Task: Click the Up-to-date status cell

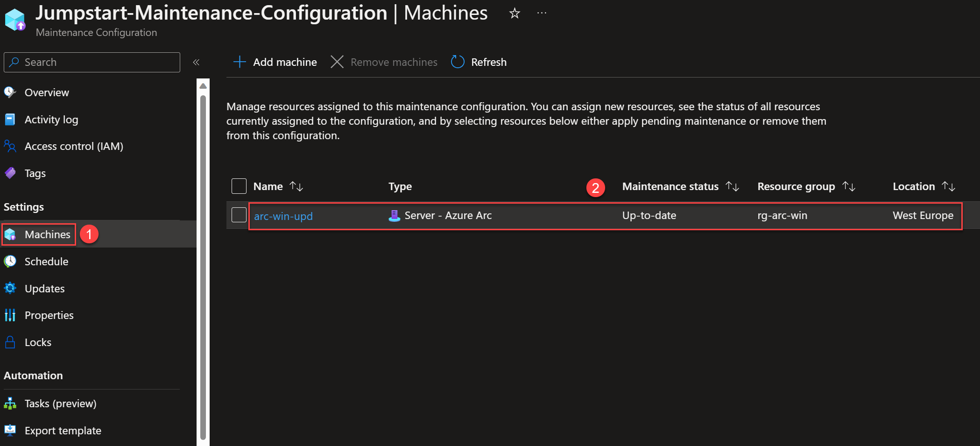Action: pos(649,215)
